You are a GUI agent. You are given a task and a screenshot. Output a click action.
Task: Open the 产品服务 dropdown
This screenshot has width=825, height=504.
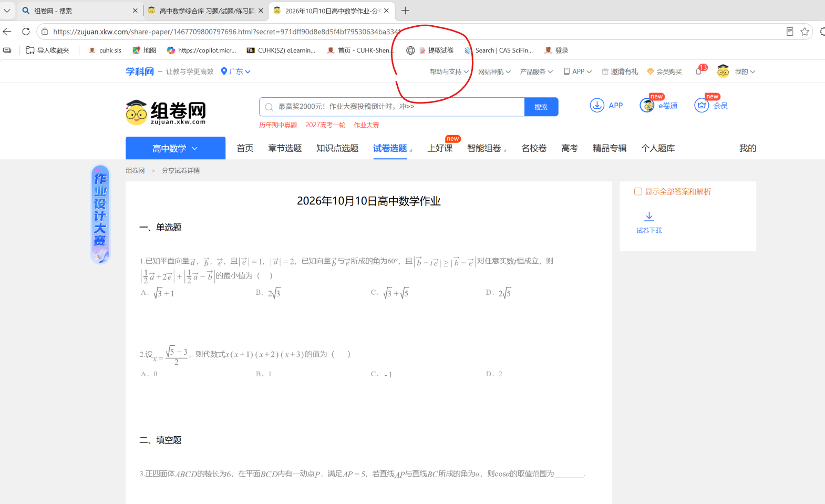pyautogui.click(x=537, y=71)
